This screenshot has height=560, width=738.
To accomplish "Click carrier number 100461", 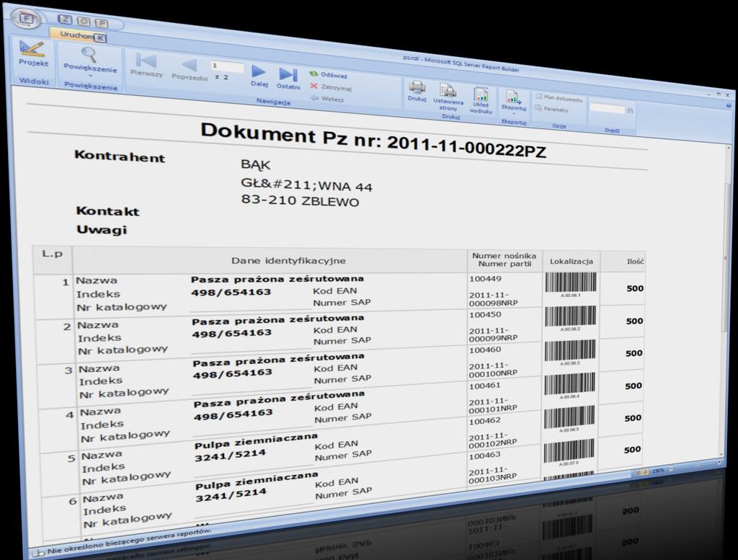I will tap(485, 386).
